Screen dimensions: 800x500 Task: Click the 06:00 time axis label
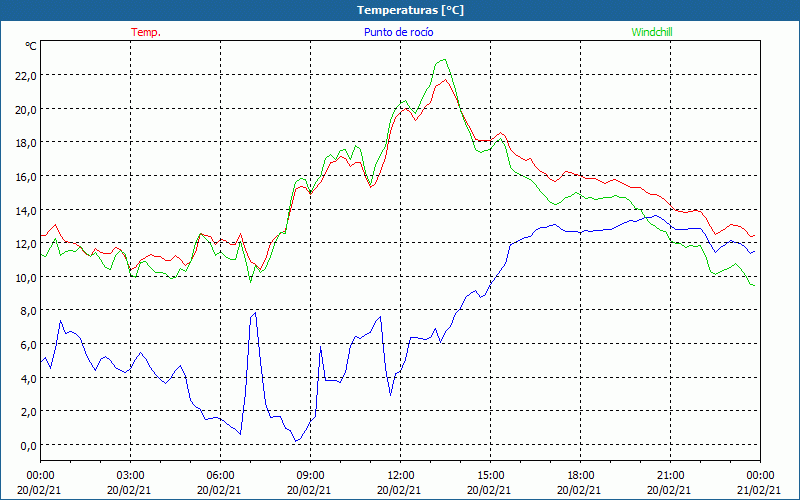tap(220, 476)
